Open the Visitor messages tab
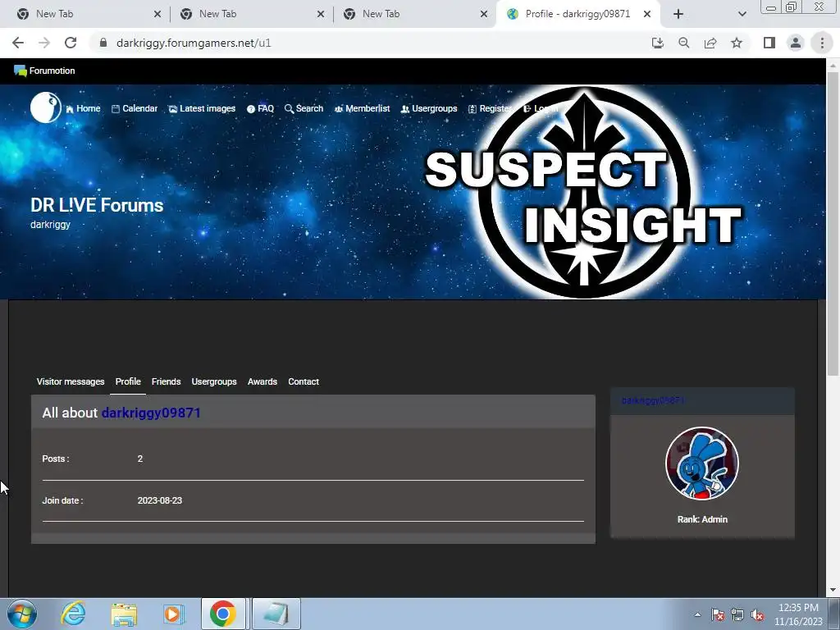 pos(71,381)
